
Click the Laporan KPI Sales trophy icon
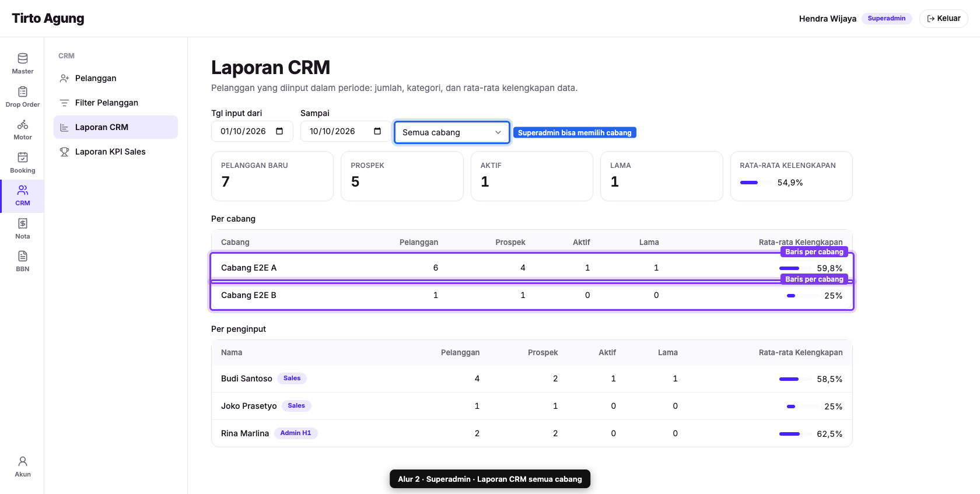tap(65, 152)
